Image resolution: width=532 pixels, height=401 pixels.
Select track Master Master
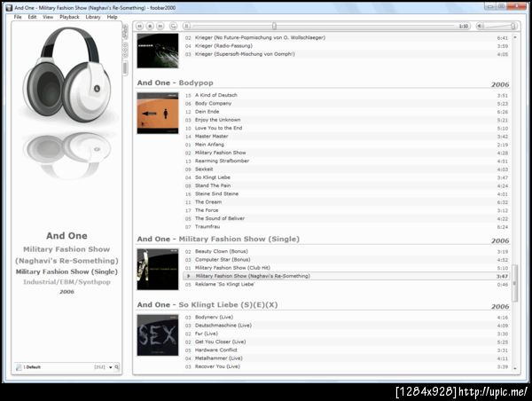(x=346, y=136)
